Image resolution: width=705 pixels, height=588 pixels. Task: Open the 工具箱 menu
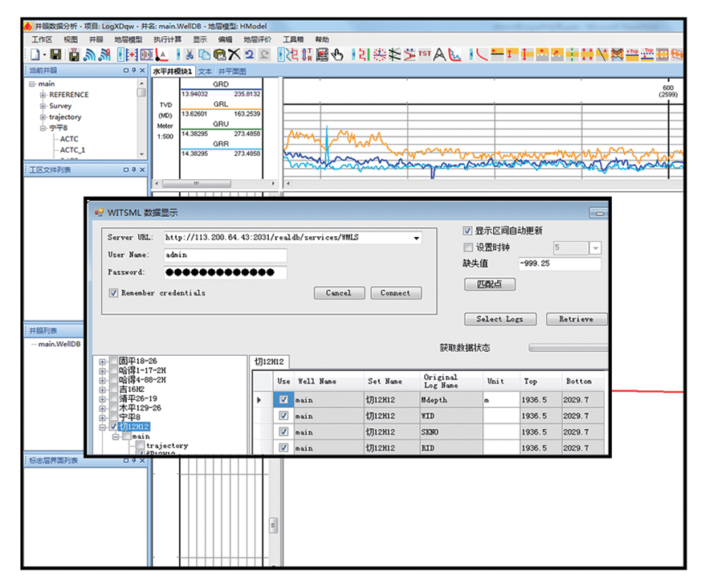[293, 39]
